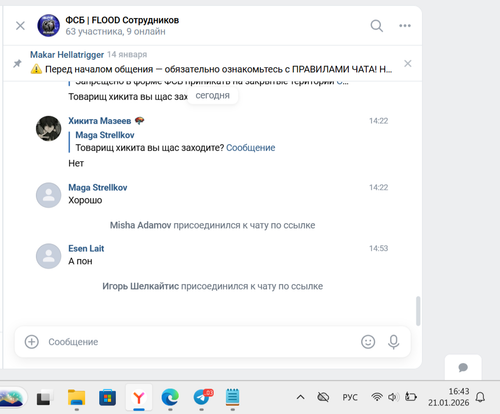The image size is (500, 414).
Task: Select the message text Нет
Action: pos(76,163)
